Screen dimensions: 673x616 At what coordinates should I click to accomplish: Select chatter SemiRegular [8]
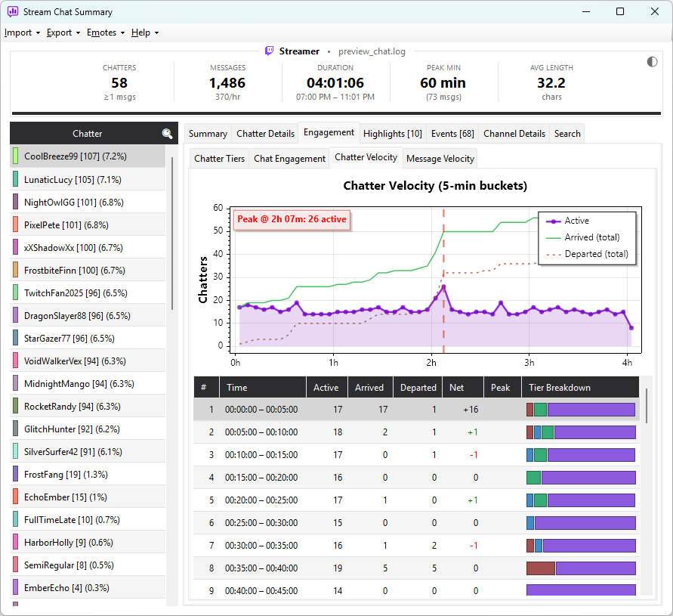88,565
